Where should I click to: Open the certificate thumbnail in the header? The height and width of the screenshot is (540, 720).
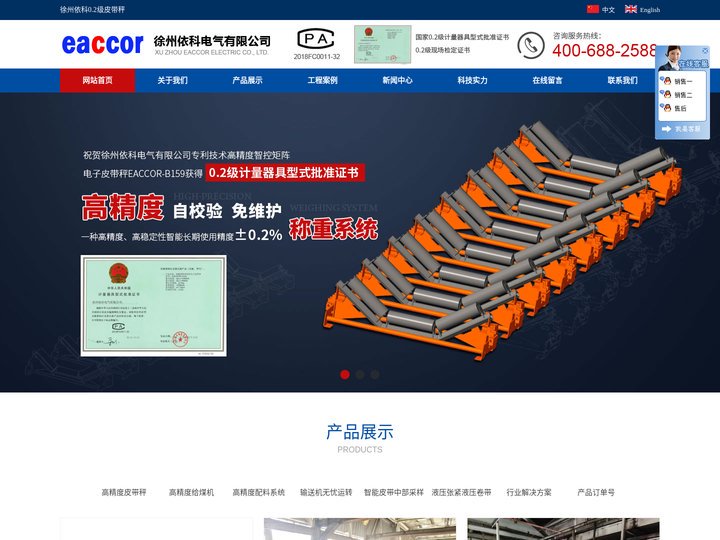point(382,44)
